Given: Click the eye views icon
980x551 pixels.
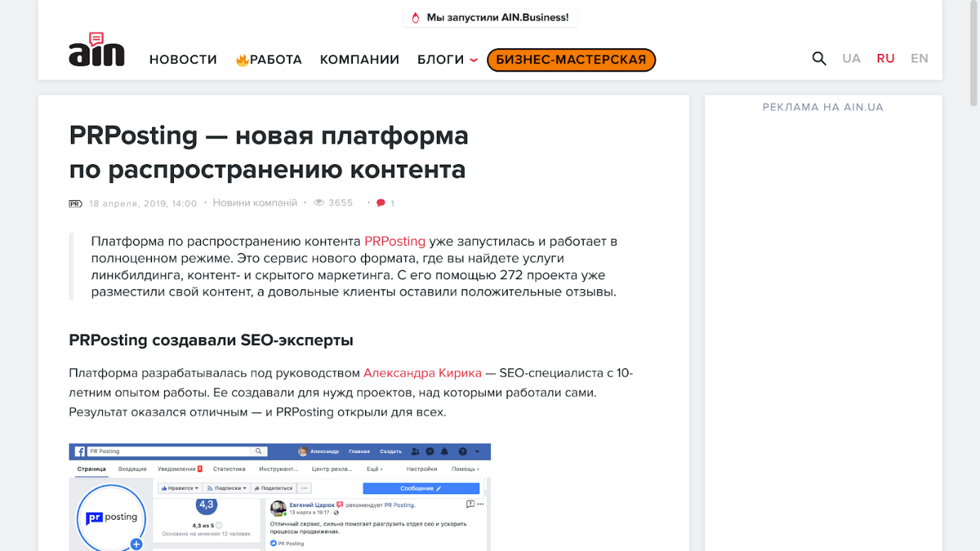Looking at the screenshot, I should tap(319, 203).
